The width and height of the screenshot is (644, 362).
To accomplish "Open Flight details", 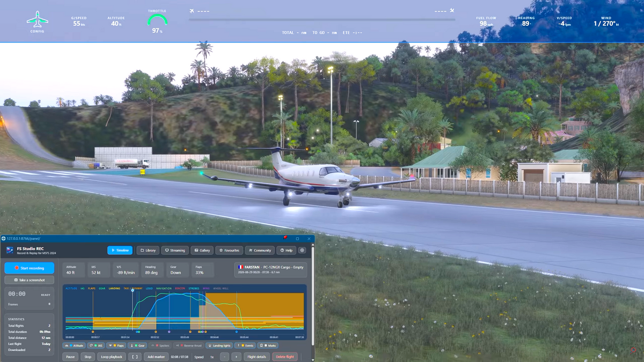I will (x=257, y=357).
